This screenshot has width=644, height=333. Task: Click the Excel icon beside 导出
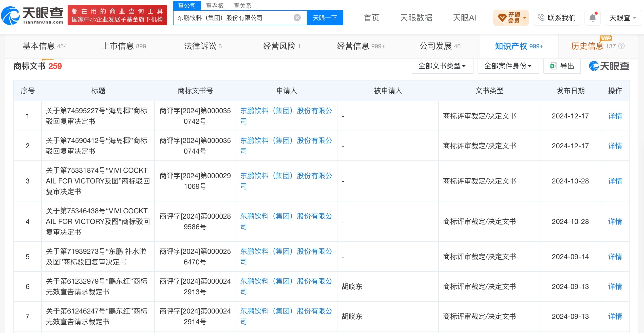[x=553, y=66]
